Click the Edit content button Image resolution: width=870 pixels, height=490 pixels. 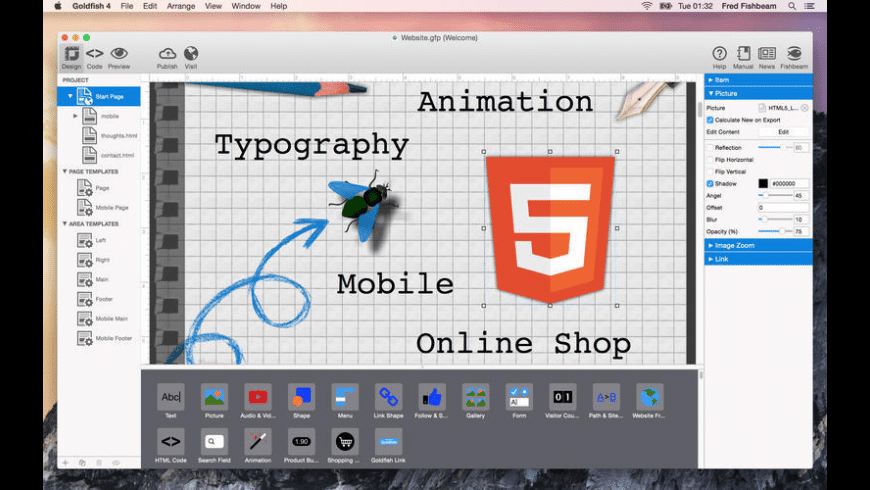tap(783, 132)
